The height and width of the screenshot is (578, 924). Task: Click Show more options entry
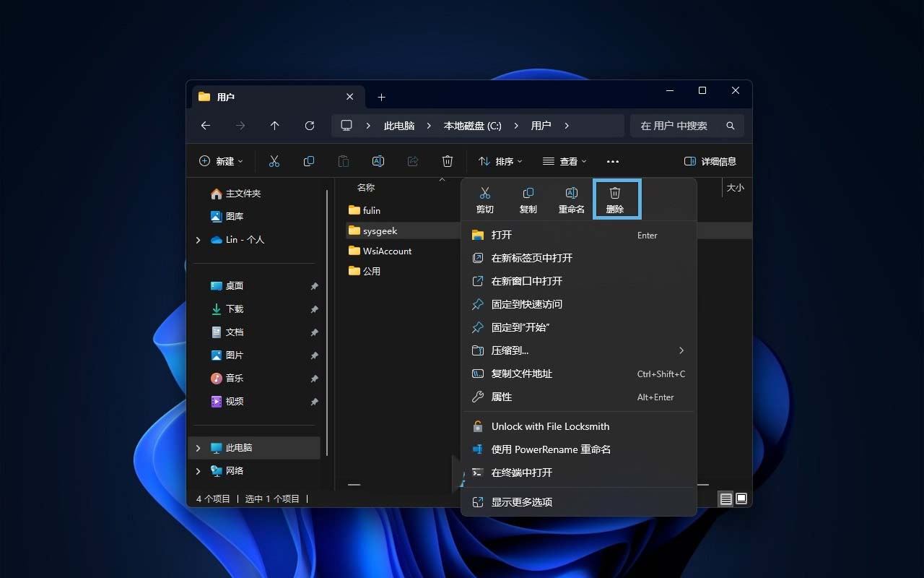521,502
